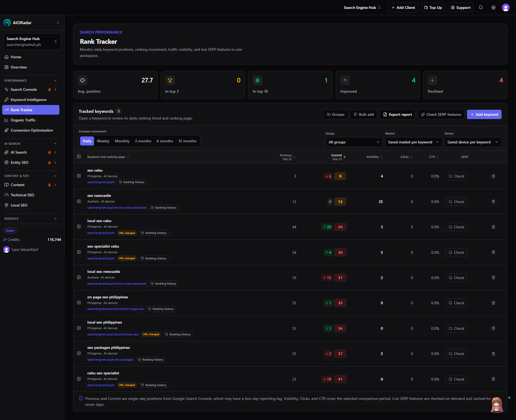Open the chat assistant avatar
This screenshot has height=420, width=516.
tap(497, 405)
